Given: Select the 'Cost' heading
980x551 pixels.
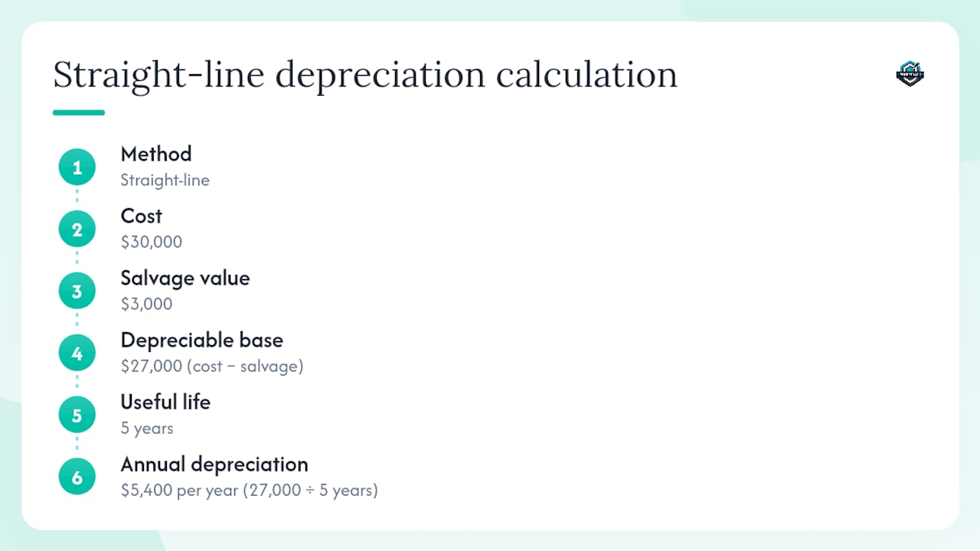Looking at the screenshot, I should (x=142, y=216).
